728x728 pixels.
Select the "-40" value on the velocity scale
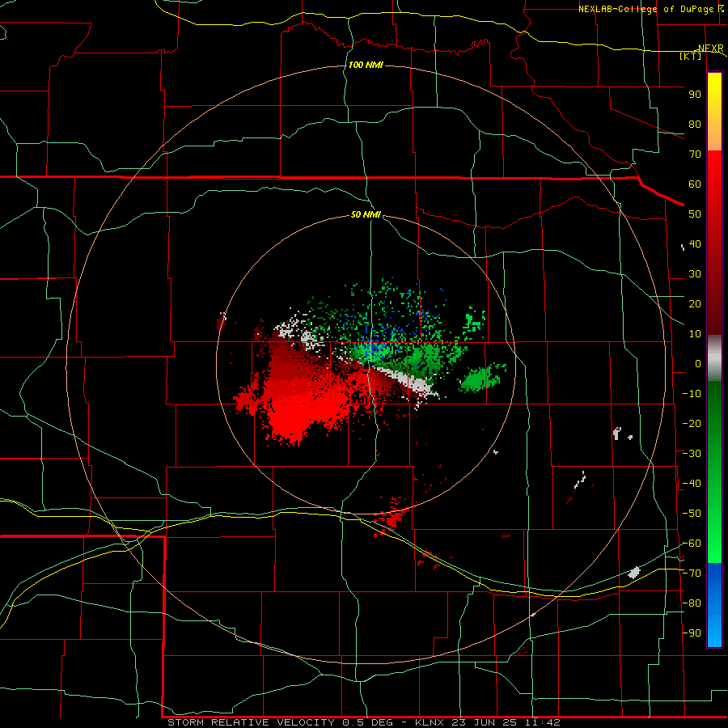coord(692,484)
